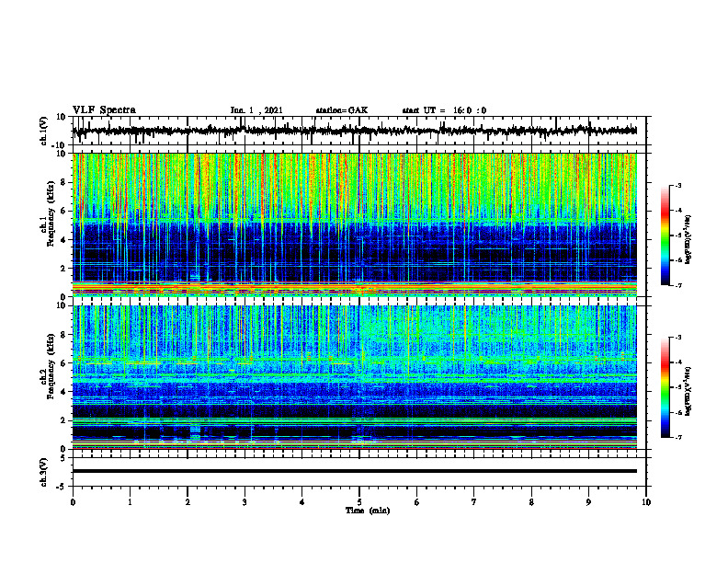Click the ch.1 spectrogram color scale bar
This screenshot has width=728, height=563.
[x=665, y=236]
